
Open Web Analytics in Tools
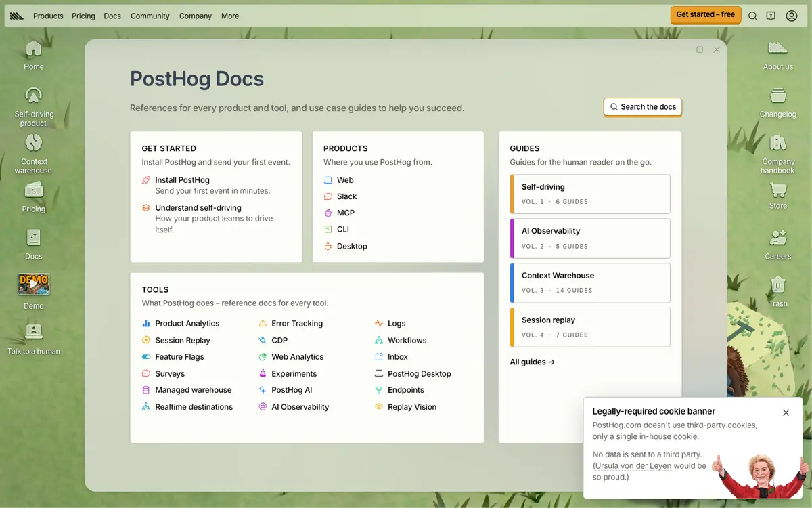[297, 357]
